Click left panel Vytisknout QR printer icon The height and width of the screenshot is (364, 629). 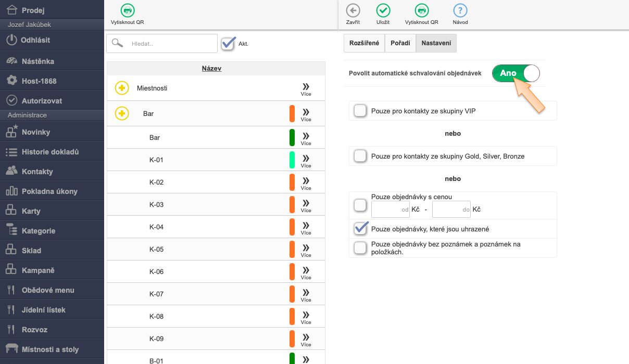point(127,10)
